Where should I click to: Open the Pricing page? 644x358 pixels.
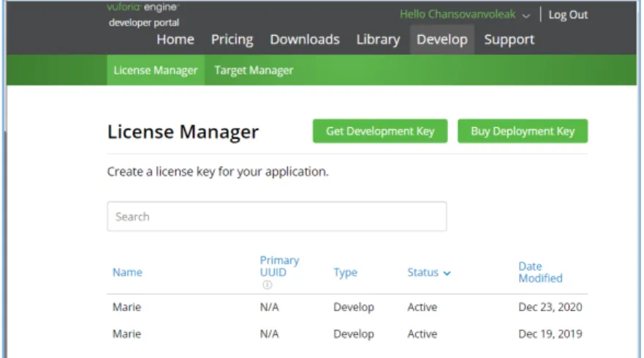232,39
